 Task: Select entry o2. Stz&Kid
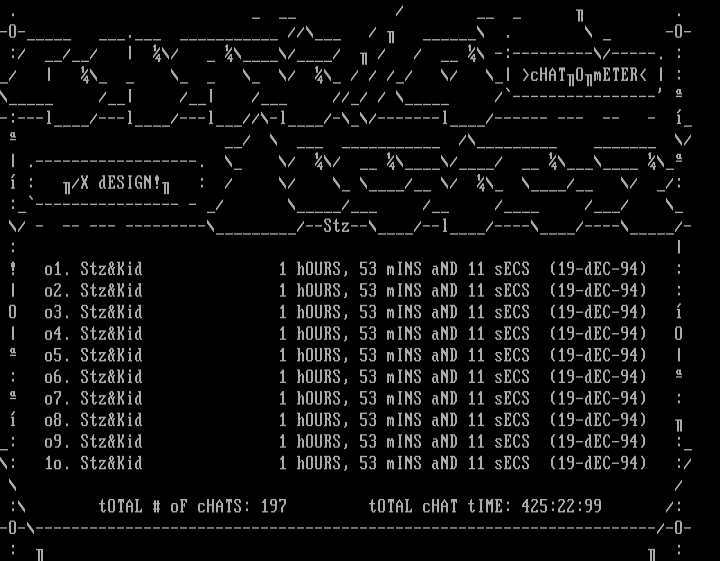[x=93, y=291]
